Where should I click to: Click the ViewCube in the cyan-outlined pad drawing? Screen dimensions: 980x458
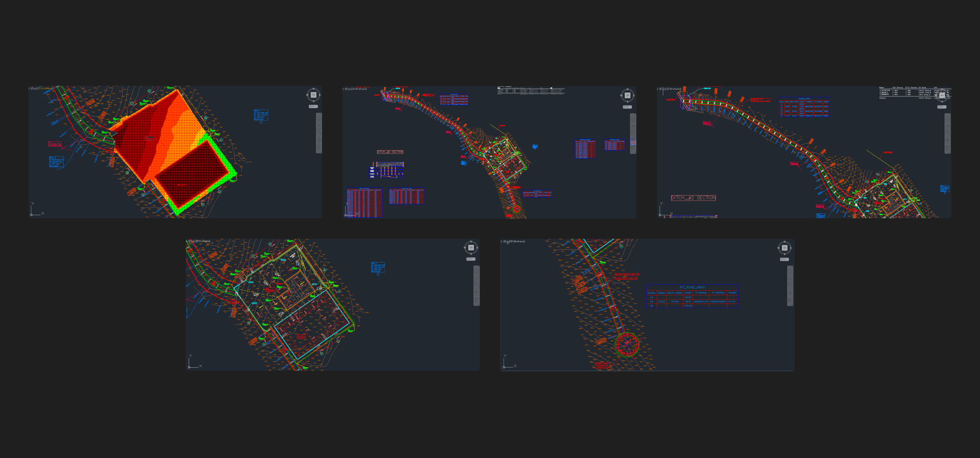pyautogui.click(x=471, y=248)
